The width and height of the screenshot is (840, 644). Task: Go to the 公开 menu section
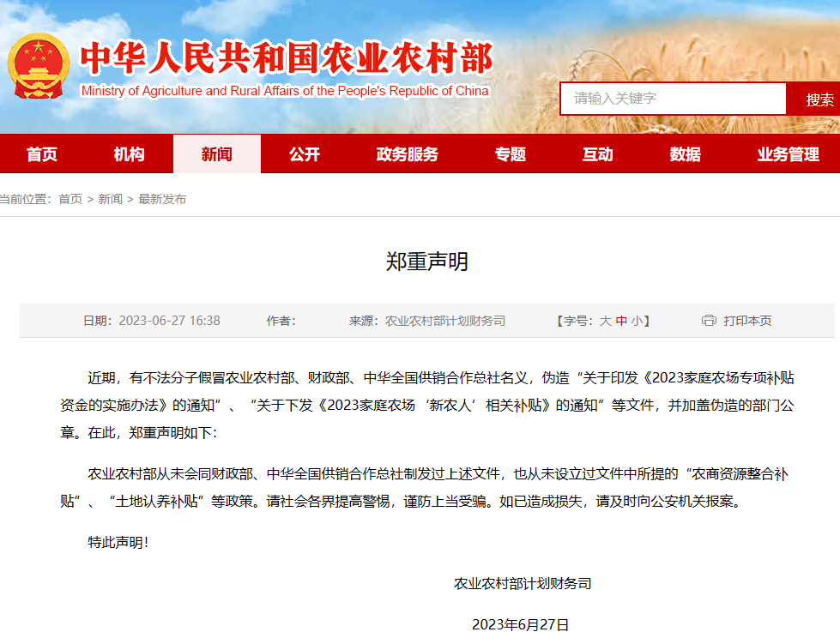coord(305,154)
